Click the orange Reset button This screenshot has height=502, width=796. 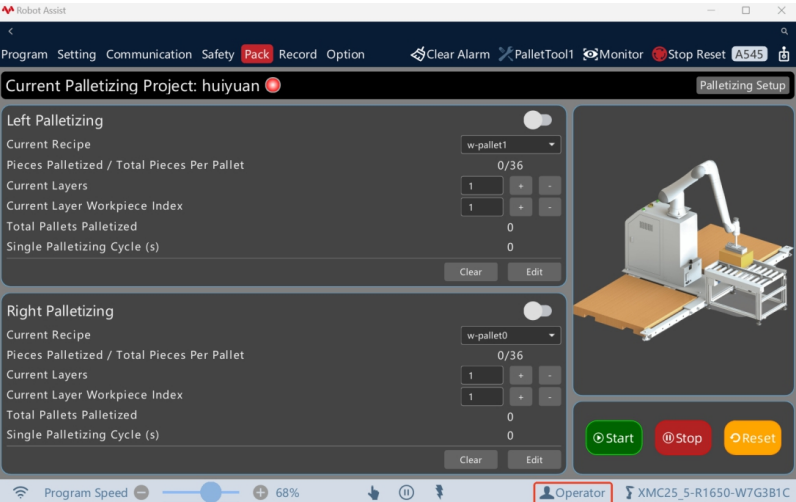752,438
